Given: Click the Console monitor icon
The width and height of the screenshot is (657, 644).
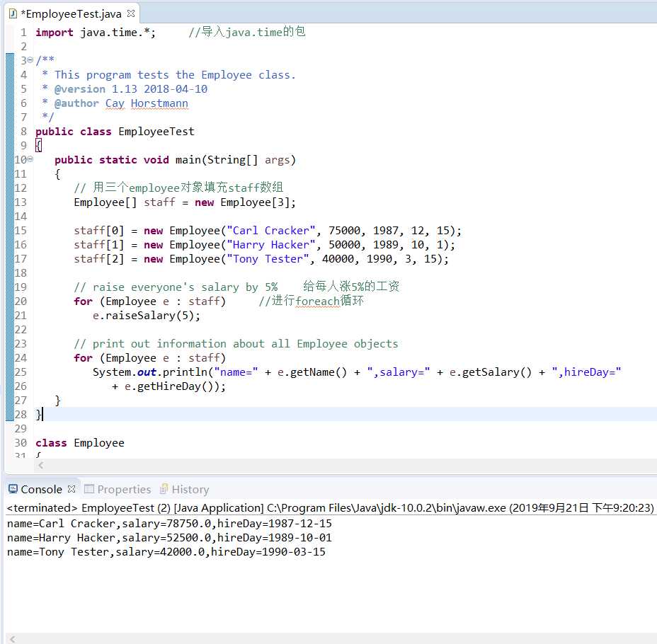Looking at the screenshot, I should tap(13, 489).
